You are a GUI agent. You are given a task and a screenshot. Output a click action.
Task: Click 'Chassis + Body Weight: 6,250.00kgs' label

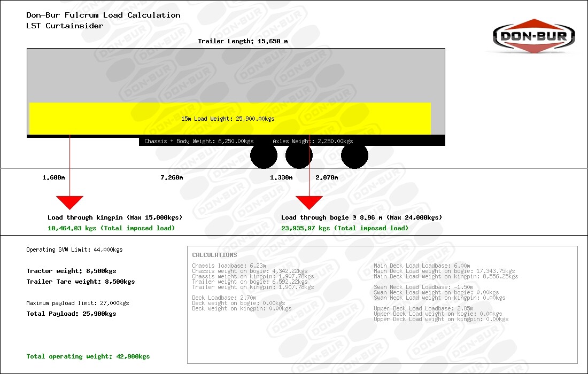(199, 141)
